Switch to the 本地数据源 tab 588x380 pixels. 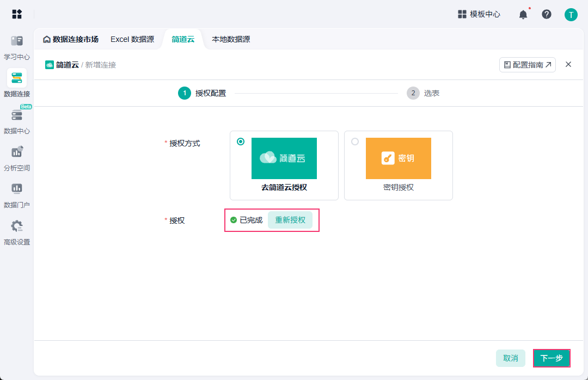(231, 39)
